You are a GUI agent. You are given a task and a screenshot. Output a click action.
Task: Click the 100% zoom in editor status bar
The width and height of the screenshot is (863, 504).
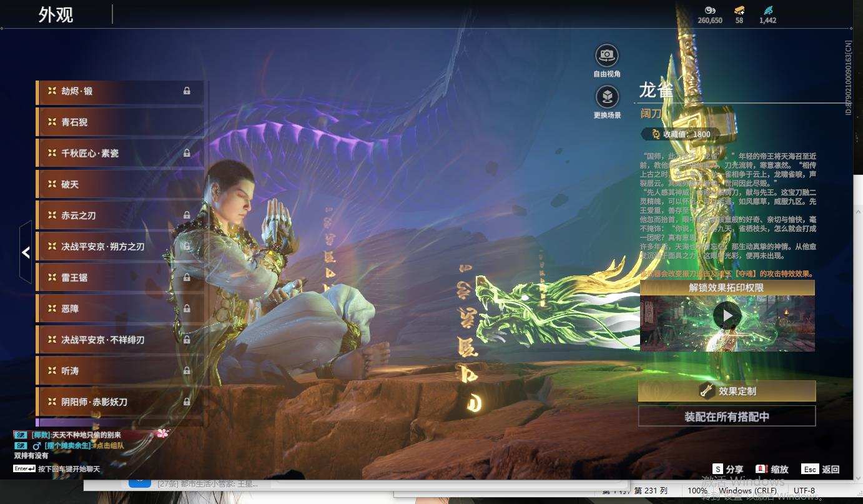697,491
